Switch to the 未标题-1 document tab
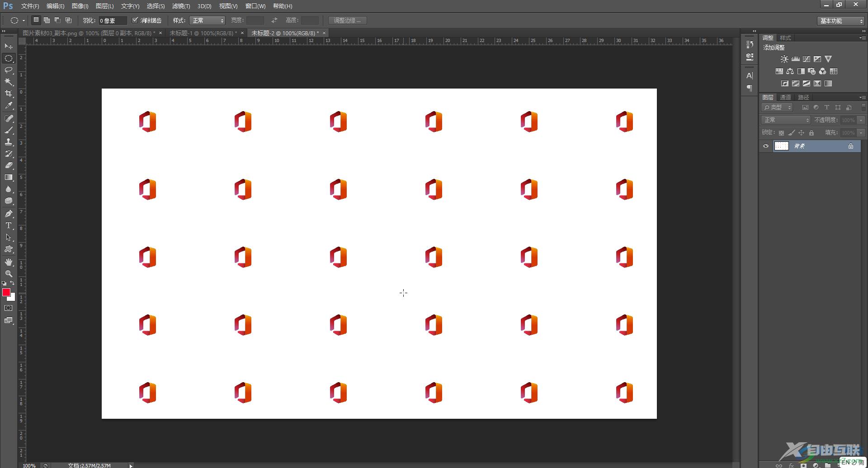Image resolution: width=868 pixels, height=468 pixels. [203, 33]
